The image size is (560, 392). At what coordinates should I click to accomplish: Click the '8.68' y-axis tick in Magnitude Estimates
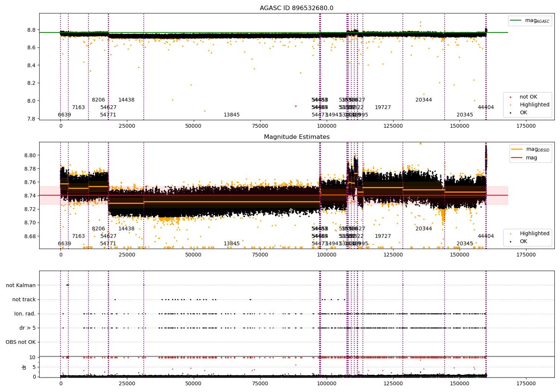pyautogui.click(x=30, y=236)
